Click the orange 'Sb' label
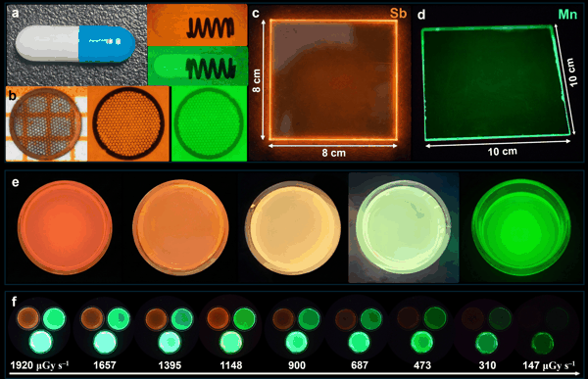This screenshot has width=588, height=379. (x=398, y=14)
